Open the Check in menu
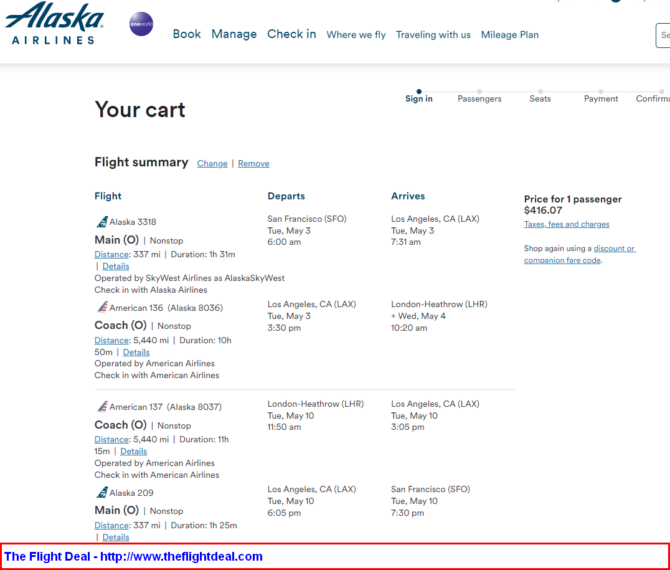This screenshot has height=570, width=670. [291, 34]
